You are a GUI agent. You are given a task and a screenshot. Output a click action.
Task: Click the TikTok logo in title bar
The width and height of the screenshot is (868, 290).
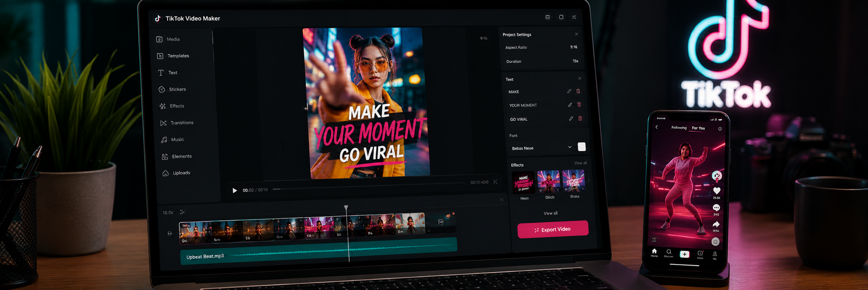[158, 18]
